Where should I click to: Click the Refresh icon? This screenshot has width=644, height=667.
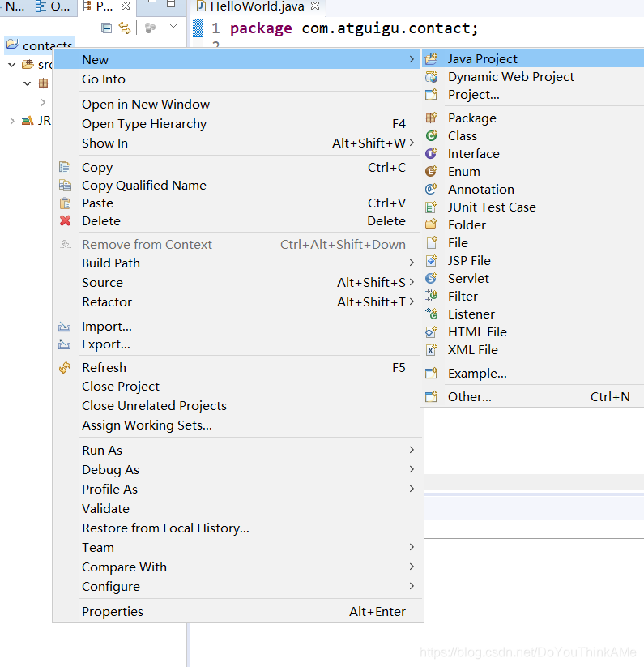pos(65,367)
